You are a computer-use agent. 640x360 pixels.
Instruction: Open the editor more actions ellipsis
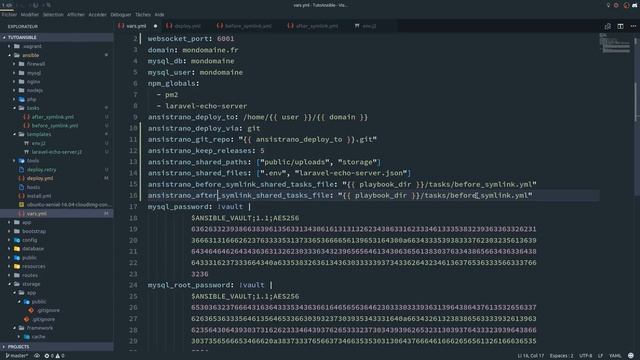coord(633,26)
